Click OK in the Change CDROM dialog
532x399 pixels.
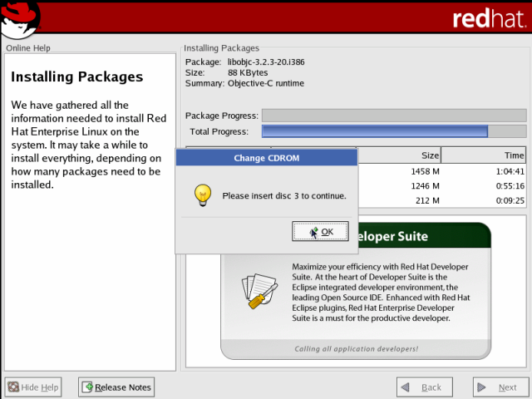[x=320, y=231]
